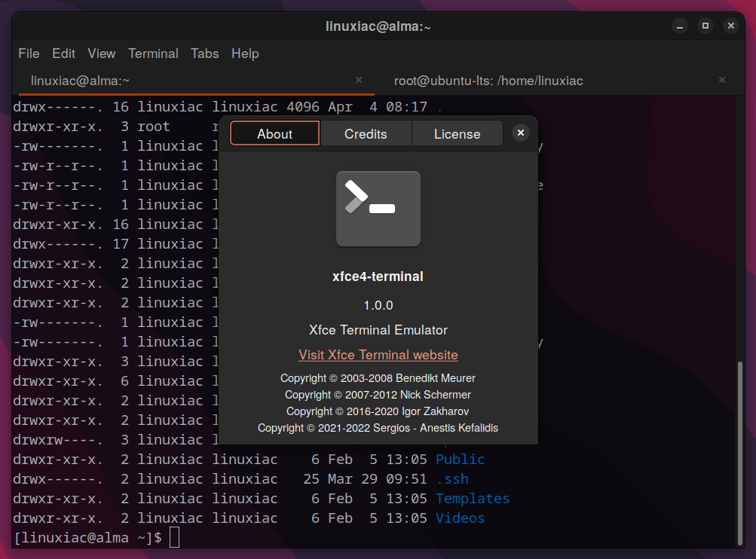Click the [linuxiac@alma ~]$ shell prompt
The width and height of the screenshot is (756, 559).
pos(87,538)
